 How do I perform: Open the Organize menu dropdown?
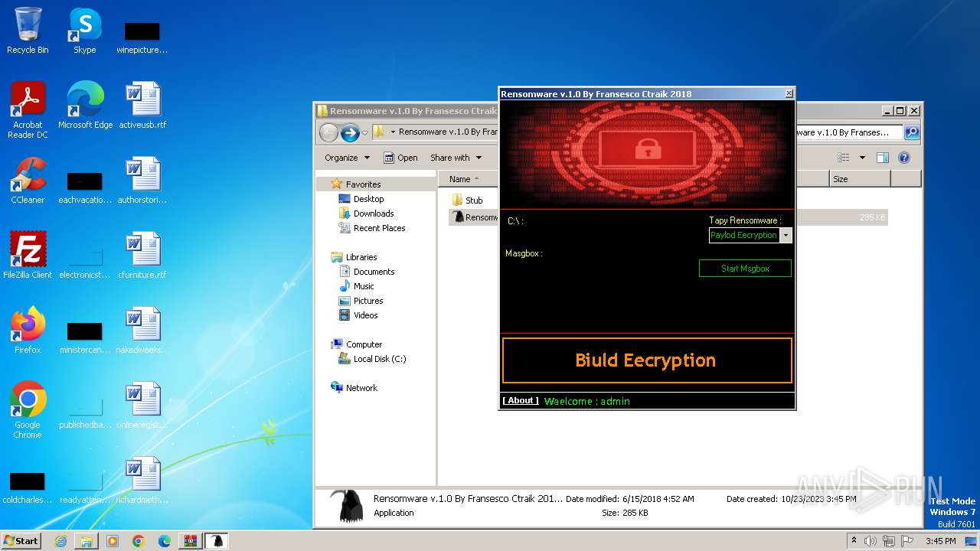[348, 158]
